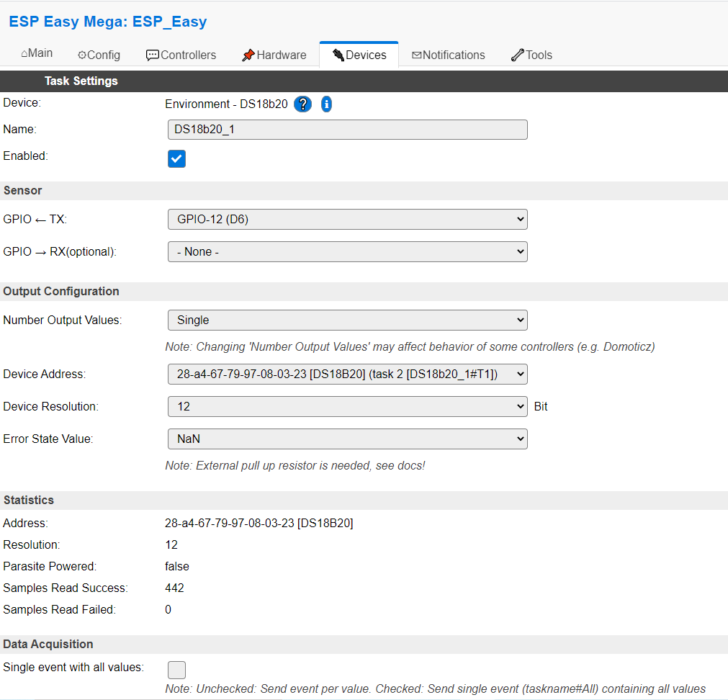
Task: Switch to the Main tab
Action: click(x=37, y=53)
